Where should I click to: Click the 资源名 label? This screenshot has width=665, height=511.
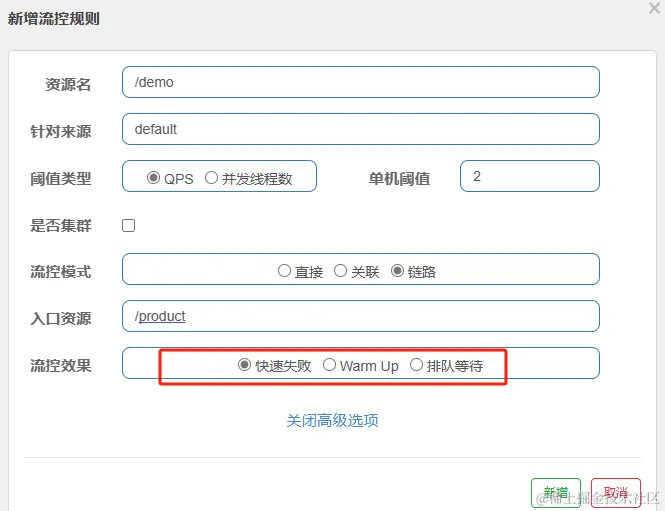[68, 84]
